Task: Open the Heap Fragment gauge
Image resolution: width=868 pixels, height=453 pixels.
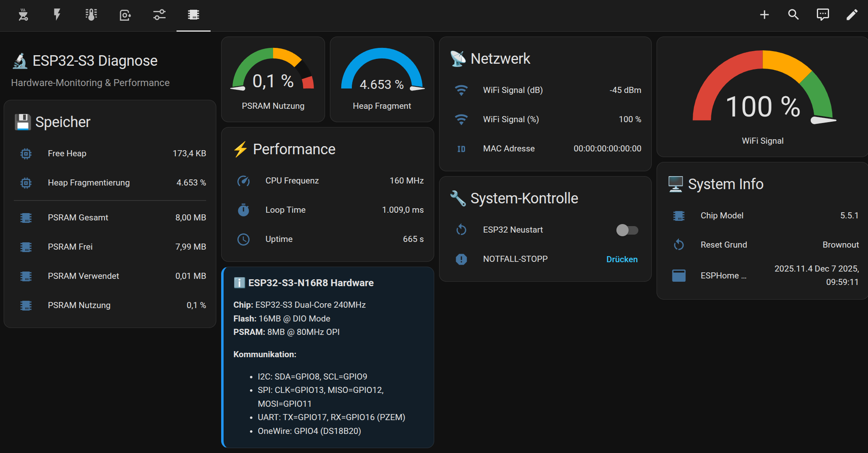Action: point(382,80)
